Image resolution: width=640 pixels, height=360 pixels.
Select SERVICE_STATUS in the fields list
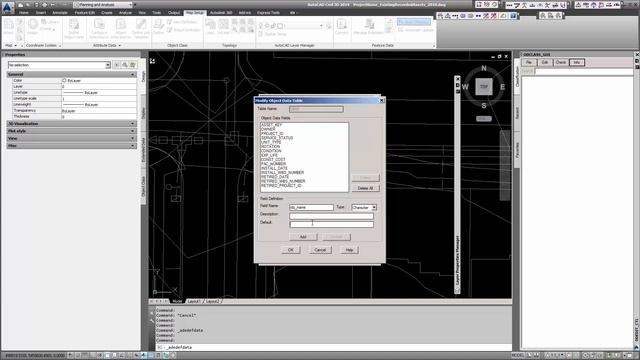(x=277, y=138)
